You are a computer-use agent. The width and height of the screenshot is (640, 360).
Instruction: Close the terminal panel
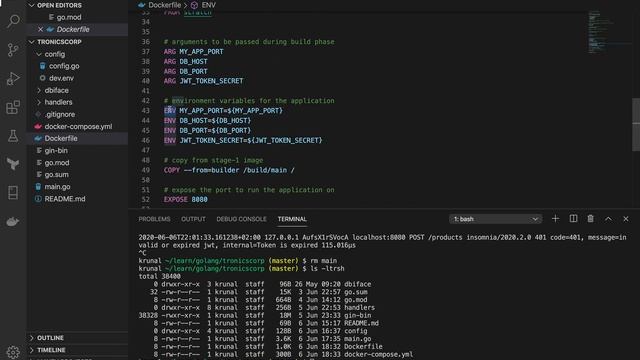(626, 219)
